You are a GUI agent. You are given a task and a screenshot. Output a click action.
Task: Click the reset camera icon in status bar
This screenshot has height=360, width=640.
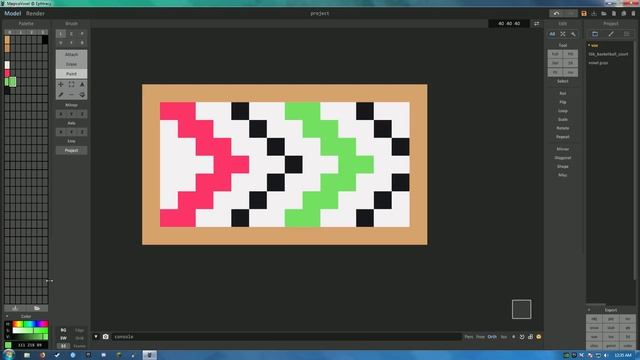522,337
